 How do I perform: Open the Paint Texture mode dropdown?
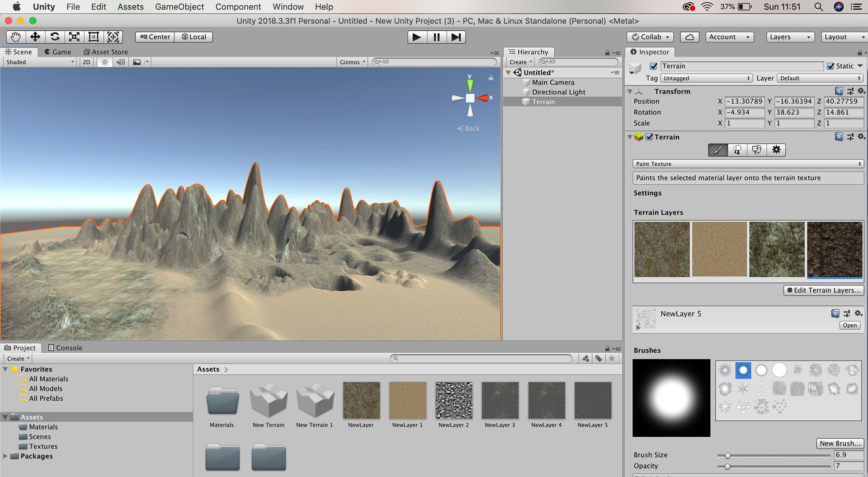[748, 164]
